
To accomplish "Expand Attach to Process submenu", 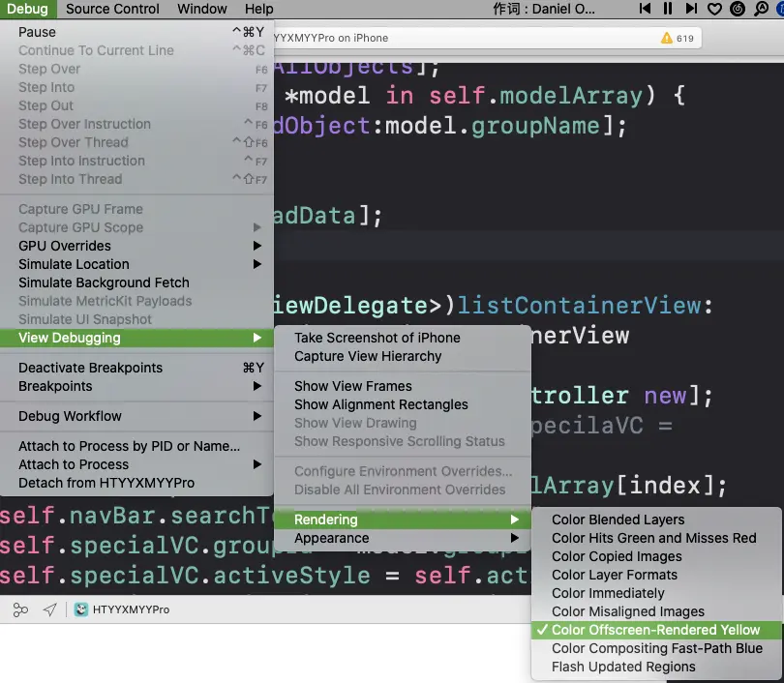I will click(x=136, y=464).
